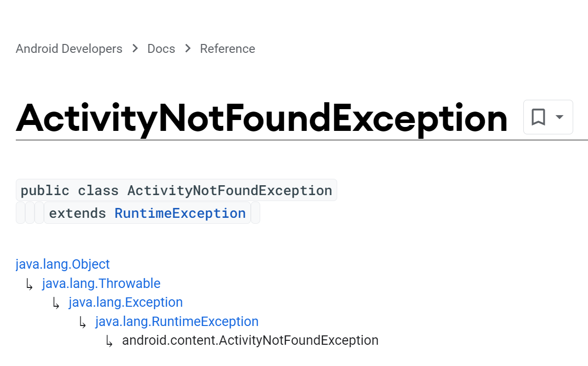Open RuntimeException link in class signature
This screenshot has width=588, height=366.
click(x=180, y=213)
